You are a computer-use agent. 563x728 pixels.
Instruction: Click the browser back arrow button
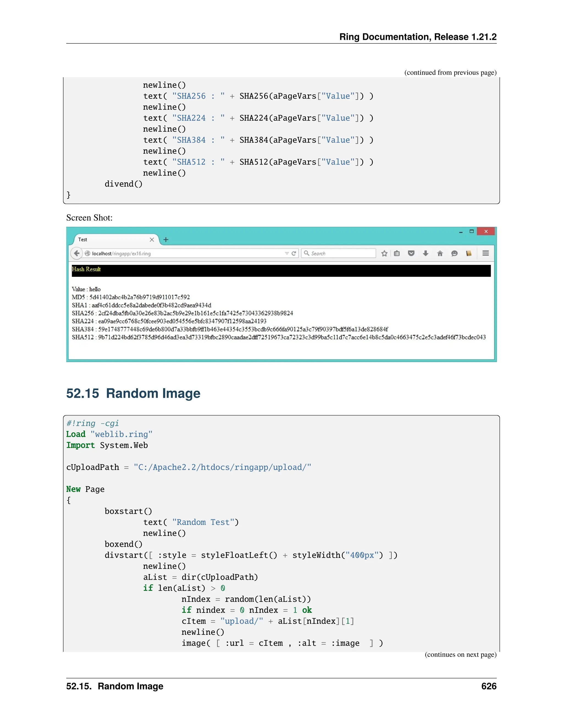point(76,253)
